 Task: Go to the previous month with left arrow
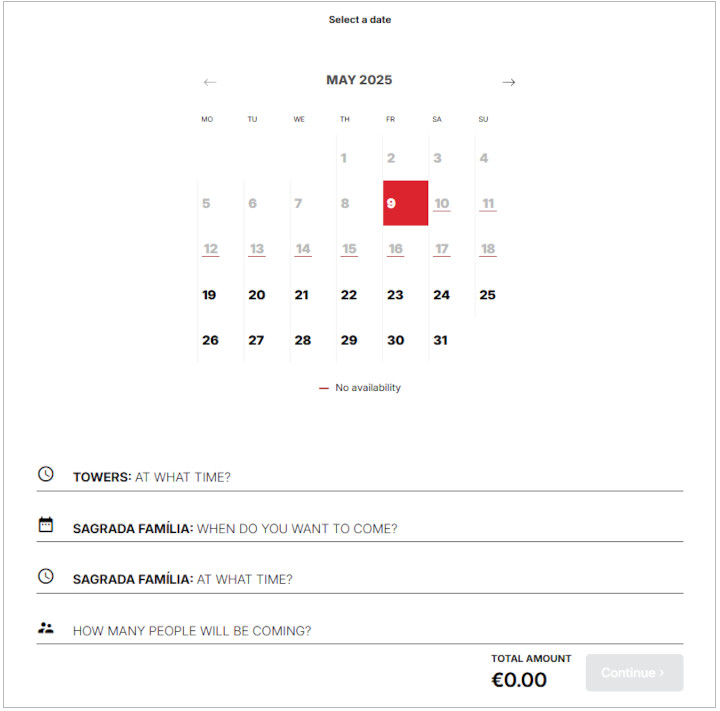pos(209,82)
